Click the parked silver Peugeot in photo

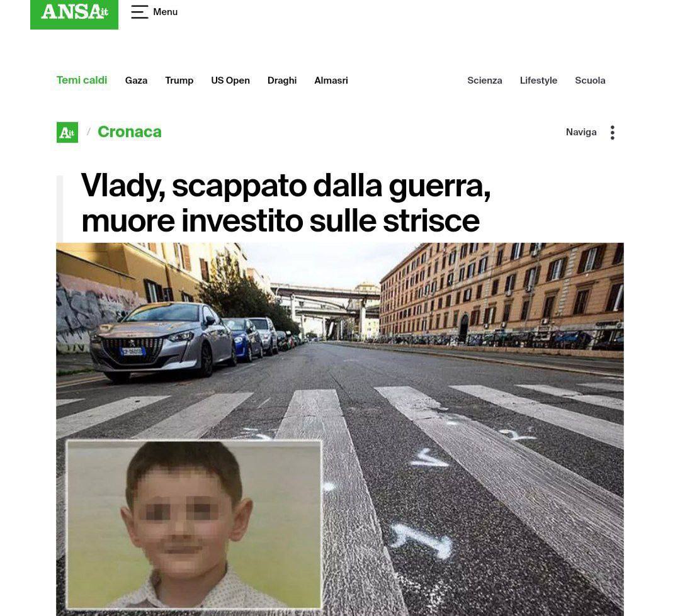pos(162,340)
